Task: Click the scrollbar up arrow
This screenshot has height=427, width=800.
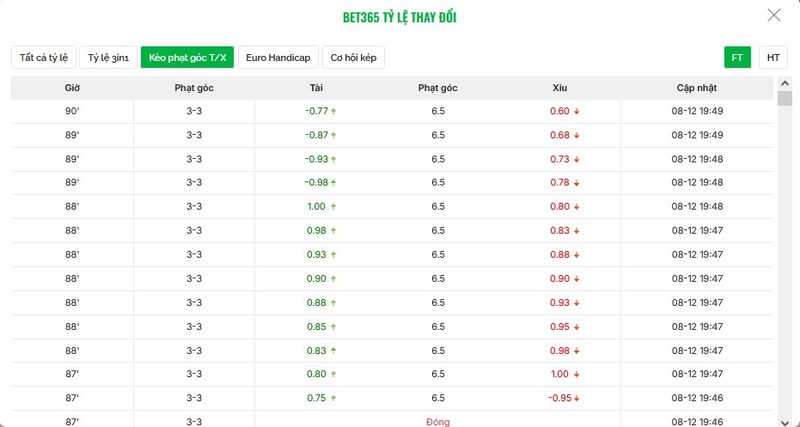Action: click(785, 84)
